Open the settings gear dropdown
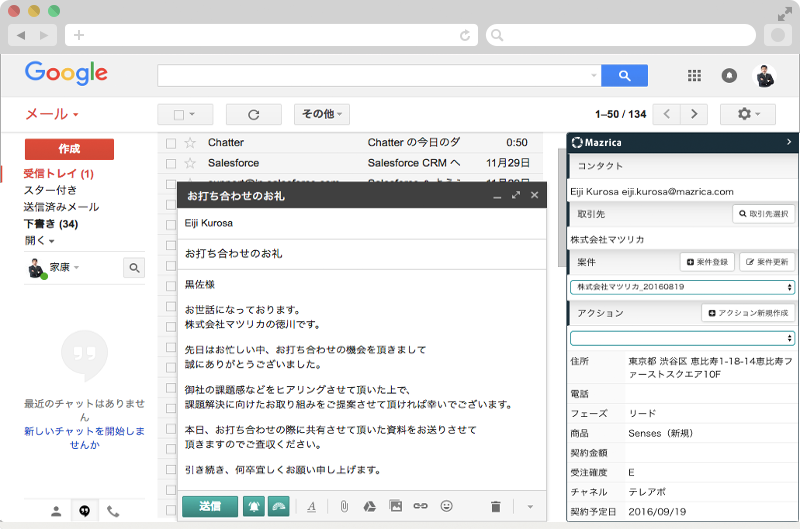 [748, 114]
